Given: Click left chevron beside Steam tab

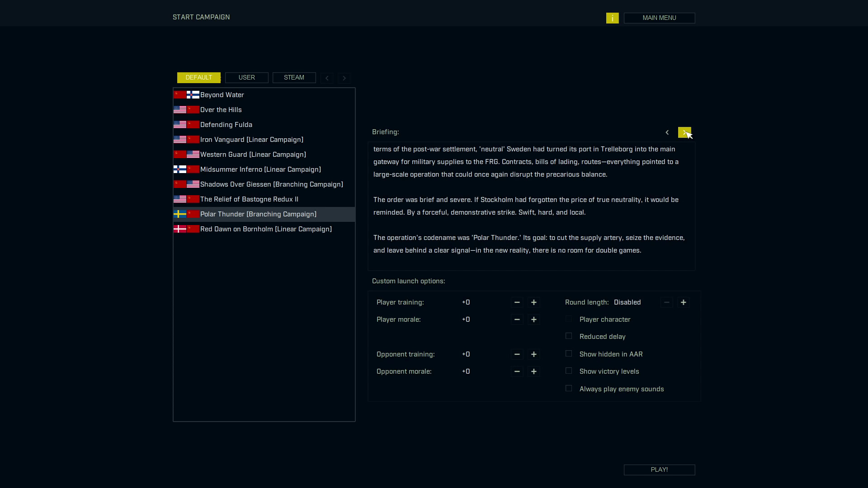Looking at the screenshot, I should [x=327, y=78].
